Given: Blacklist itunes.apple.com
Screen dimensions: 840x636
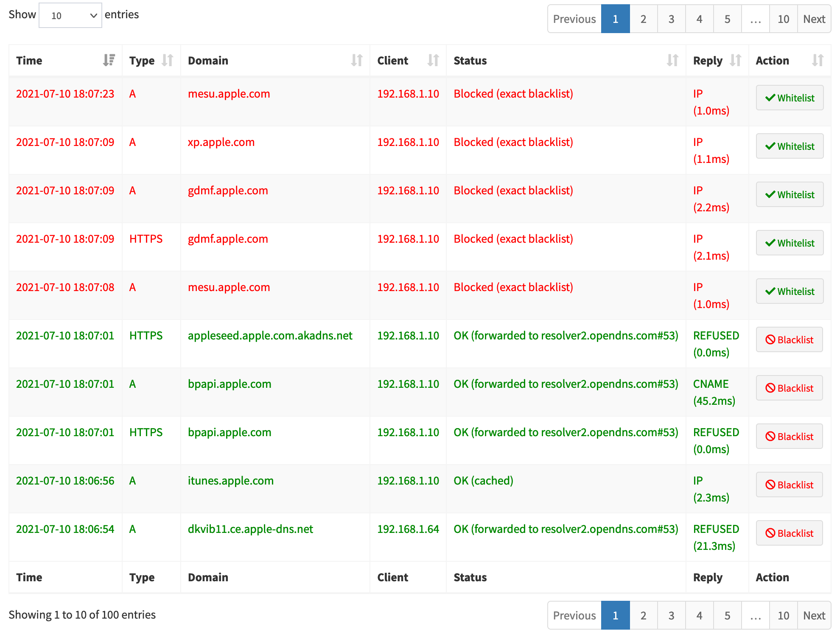Looking at the screenshot, I should pos(789,485).
